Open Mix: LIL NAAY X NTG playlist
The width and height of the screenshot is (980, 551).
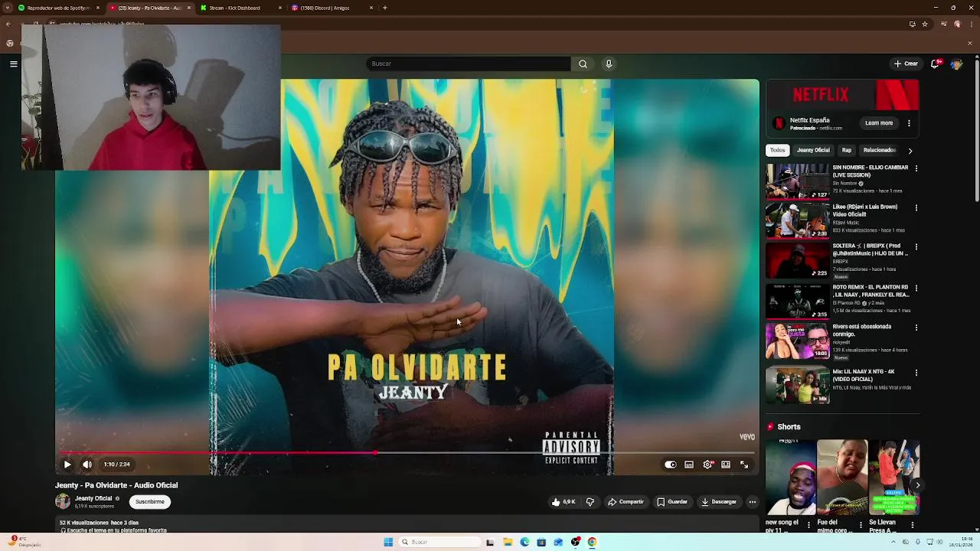tap(864, 375)
